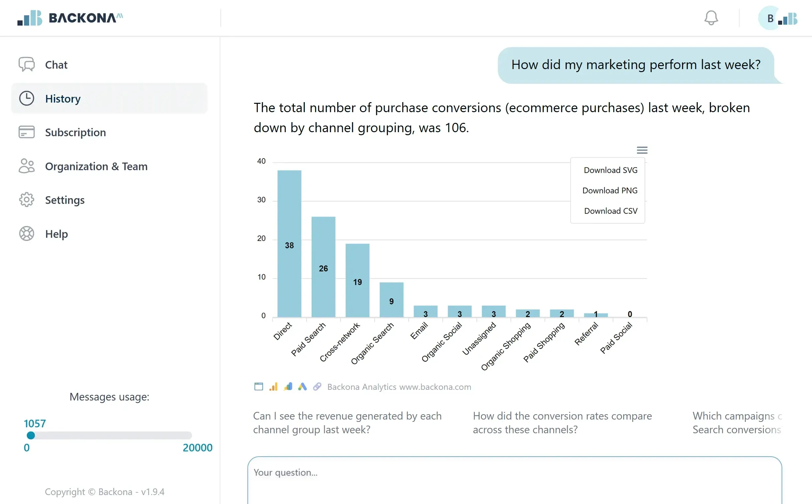
Task: Click the notification bell icon
Action: pos(711,18)
